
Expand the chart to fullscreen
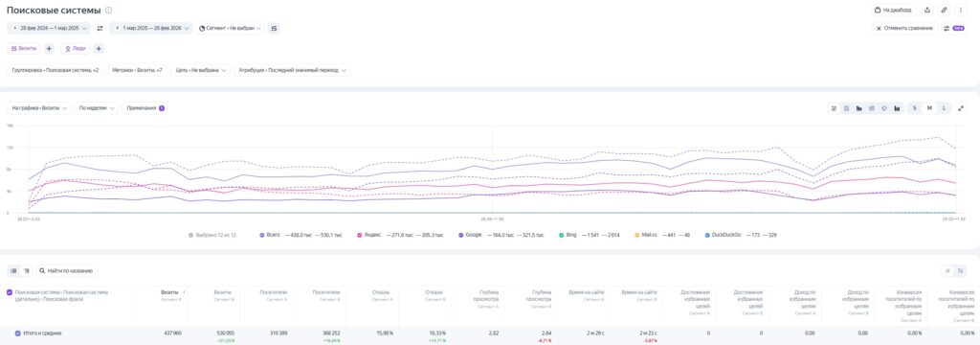tap(961, 107)
